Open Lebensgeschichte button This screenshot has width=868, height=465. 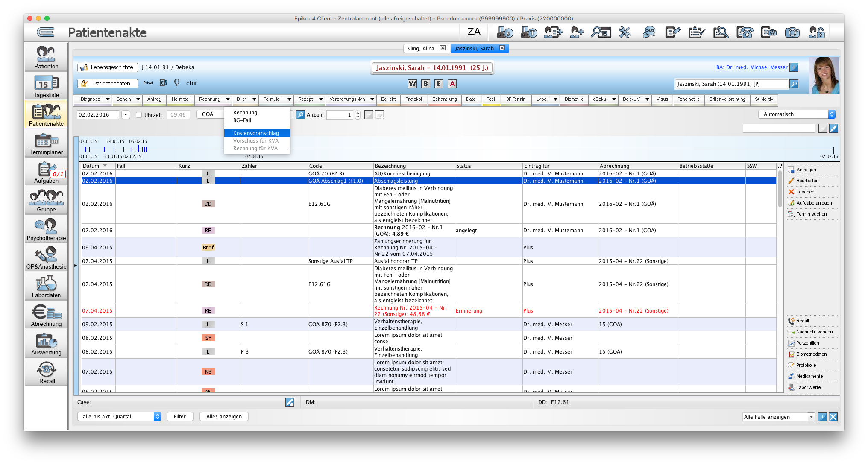click(x=108, y=67)
